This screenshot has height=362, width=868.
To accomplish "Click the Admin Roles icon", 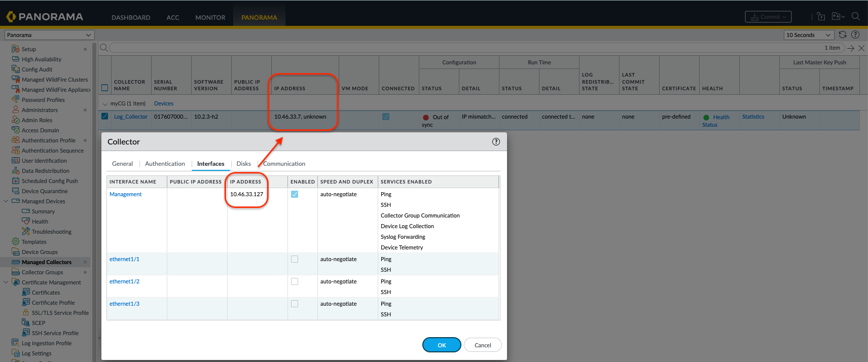I will coord(15,120).
